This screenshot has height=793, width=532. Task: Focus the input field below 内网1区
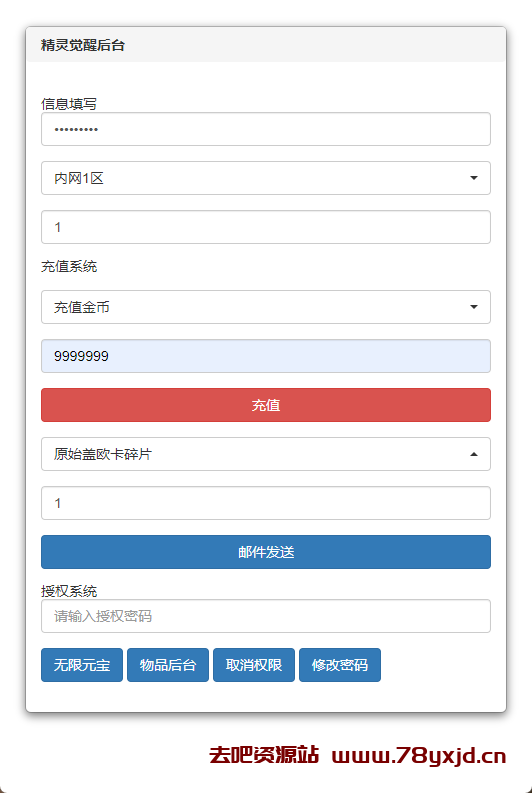265,227
